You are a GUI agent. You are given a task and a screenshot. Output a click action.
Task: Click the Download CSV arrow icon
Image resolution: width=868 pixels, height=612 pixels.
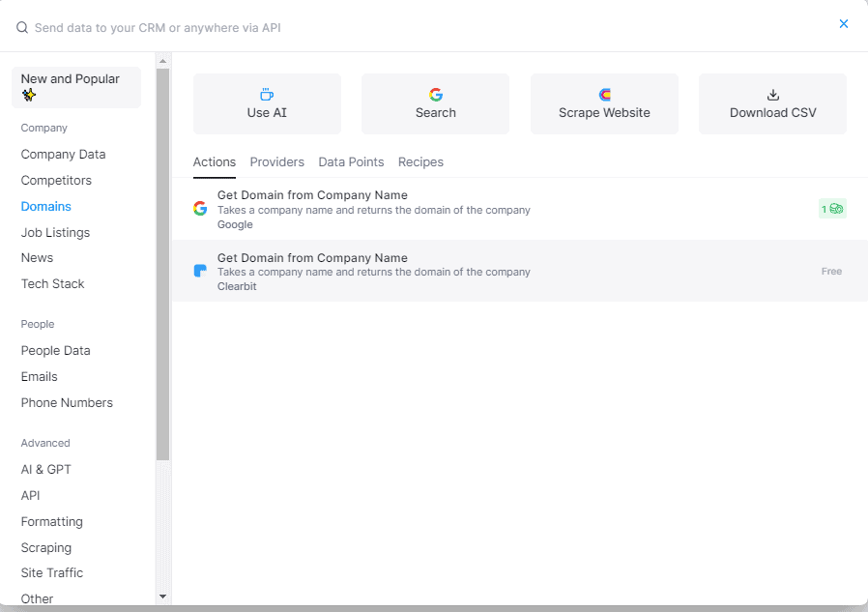773,95
